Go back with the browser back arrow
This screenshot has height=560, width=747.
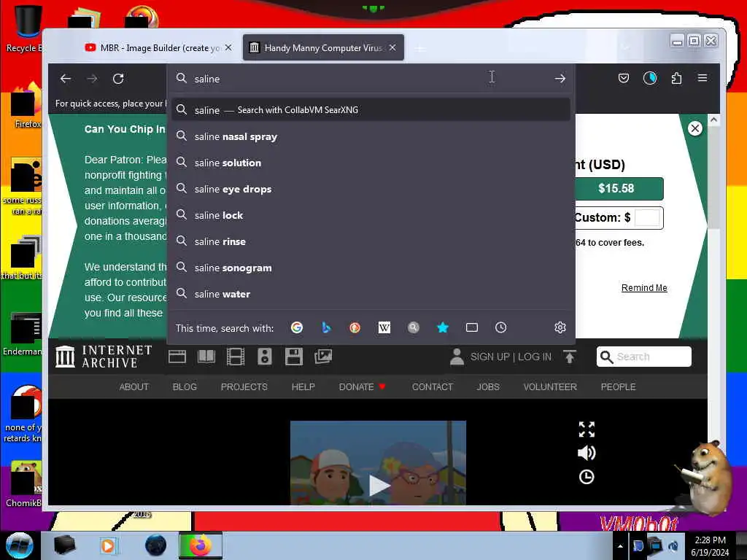tap(66, 79)
